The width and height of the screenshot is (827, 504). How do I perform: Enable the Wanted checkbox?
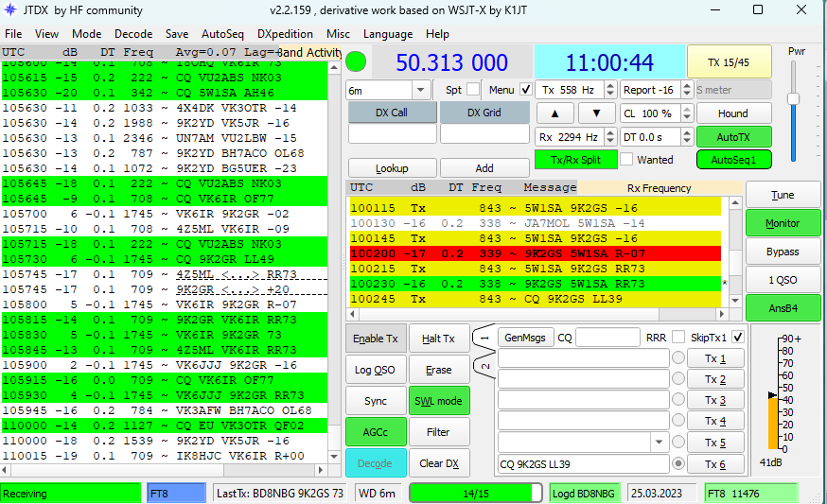click(626, 159)
